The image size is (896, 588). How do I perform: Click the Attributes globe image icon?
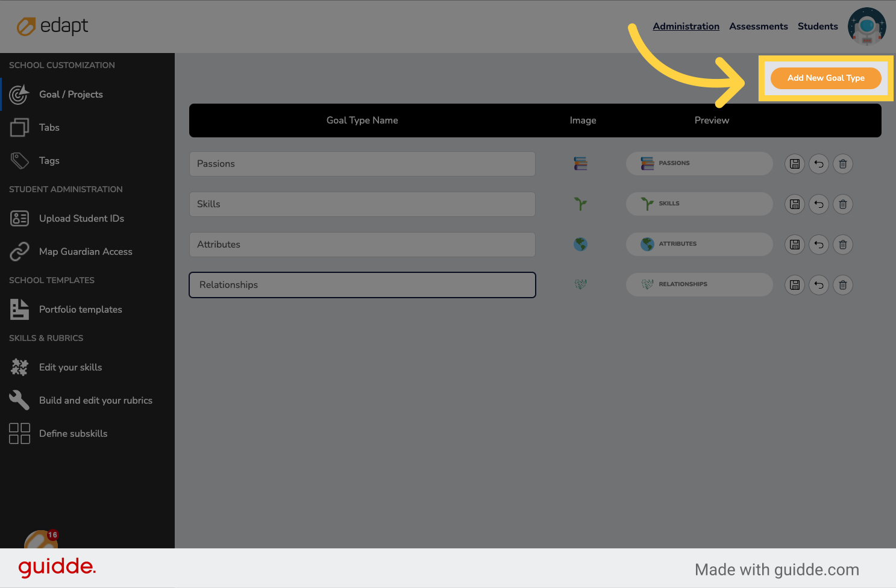click(x=580, y=245)
